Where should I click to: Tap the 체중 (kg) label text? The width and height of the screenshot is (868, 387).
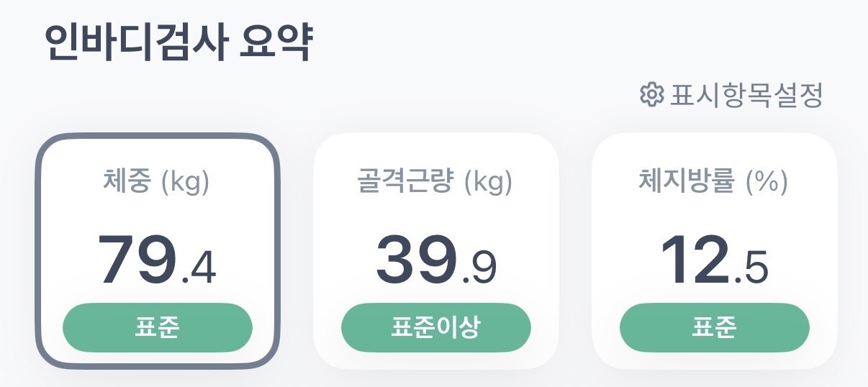pos(158,183)
